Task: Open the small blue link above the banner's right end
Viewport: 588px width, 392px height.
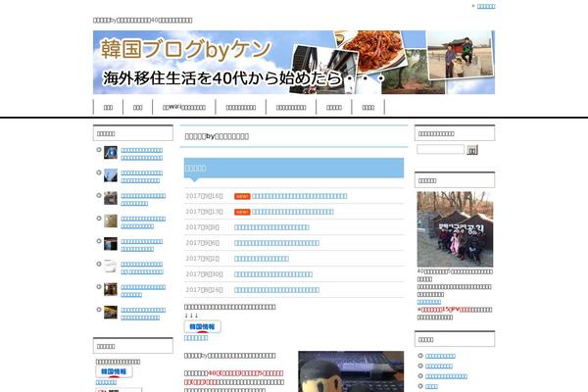Action: click(486, 7)
